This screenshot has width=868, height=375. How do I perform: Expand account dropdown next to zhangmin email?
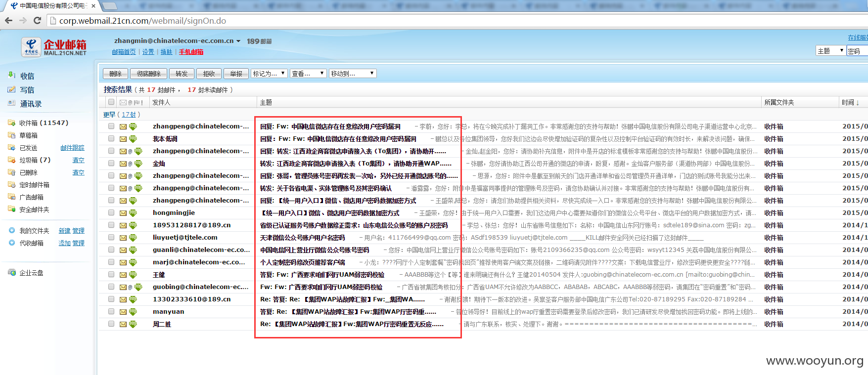point(238,41)
